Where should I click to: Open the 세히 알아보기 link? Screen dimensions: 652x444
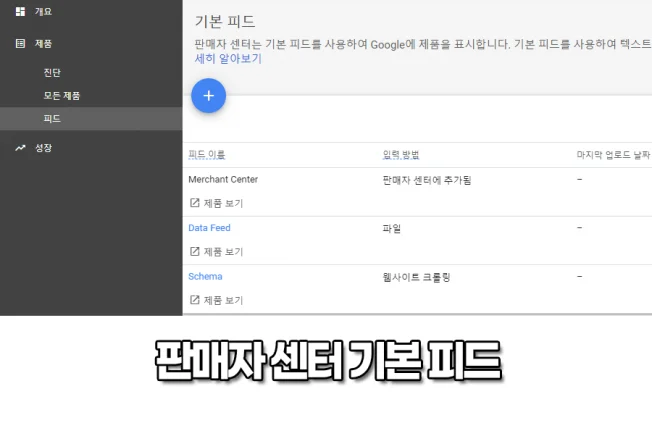pos(228,58)
